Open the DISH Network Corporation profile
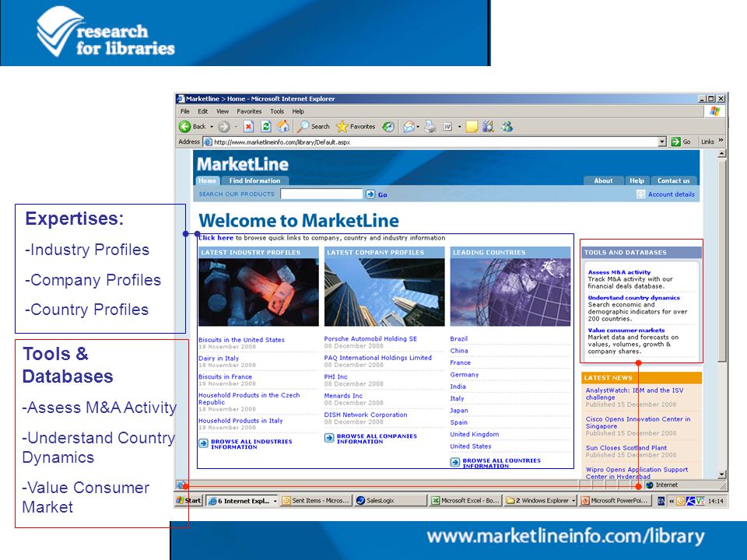Screen dimensions: 747x560 (x=366, y=415)
